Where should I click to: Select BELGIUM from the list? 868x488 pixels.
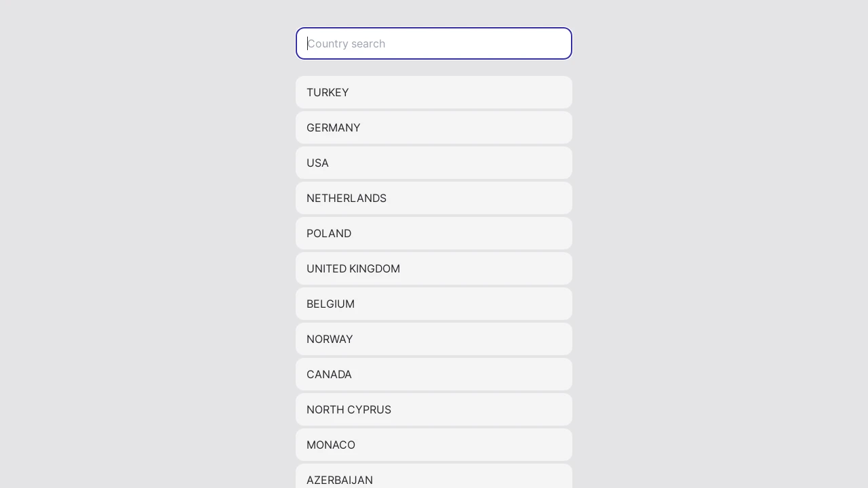pos(434,304)
